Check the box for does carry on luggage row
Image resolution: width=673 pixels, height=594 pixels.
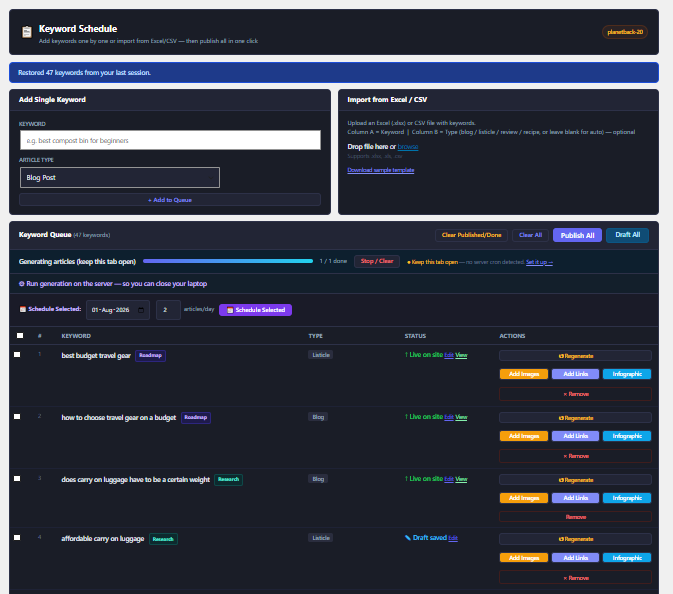pyautogui.click(x=17, y=478)
